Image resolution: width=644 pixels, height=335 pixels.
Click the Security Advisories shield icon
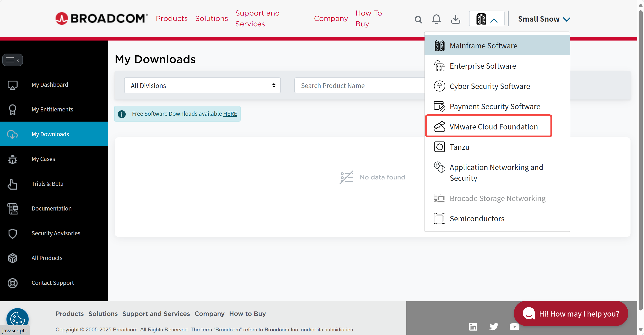tap(13, 233)
